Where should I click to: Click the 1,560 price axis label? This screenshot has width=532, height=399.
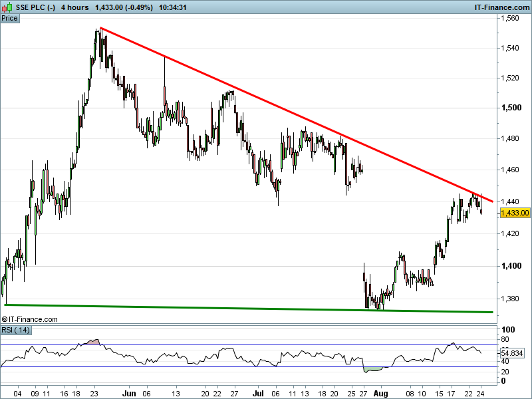510,19
